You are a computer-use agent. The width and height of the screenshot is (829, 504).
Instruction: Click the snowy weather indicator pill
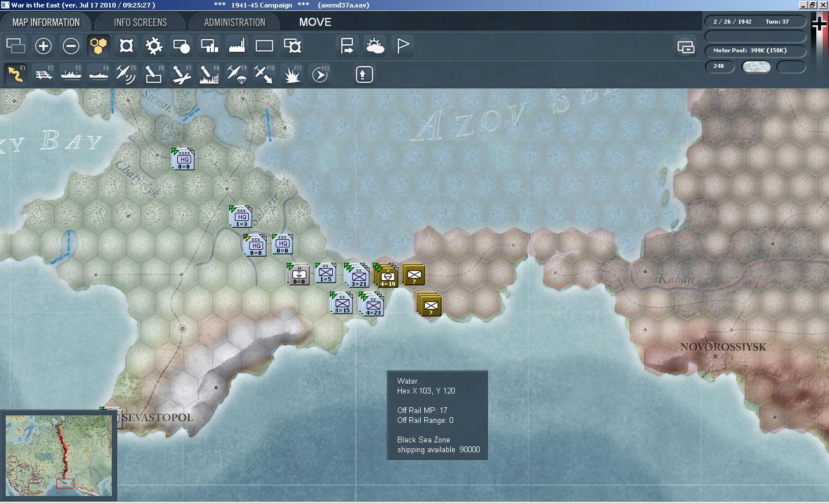point(756,67)
